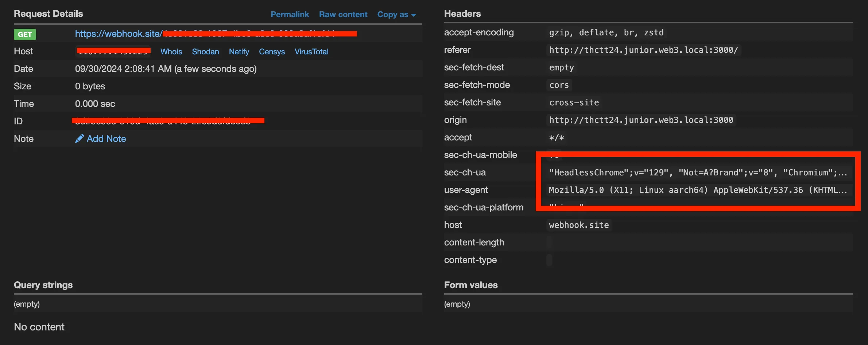
Task: Open Raw content view
Action: coord(343,15)
